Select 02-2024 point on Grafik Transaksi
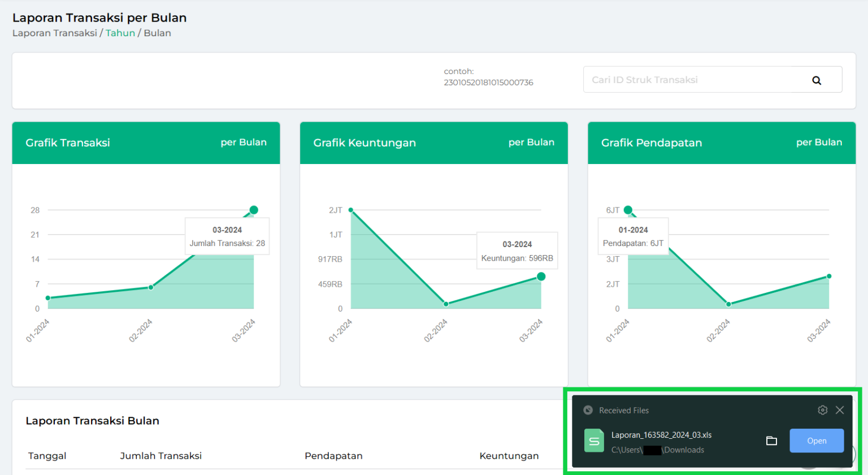 point(151,287)
